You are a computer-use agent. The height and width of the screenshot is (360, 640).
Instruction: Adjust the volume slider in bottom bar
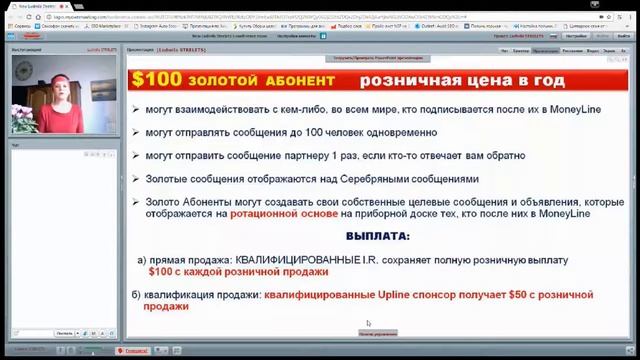(93, 350)
